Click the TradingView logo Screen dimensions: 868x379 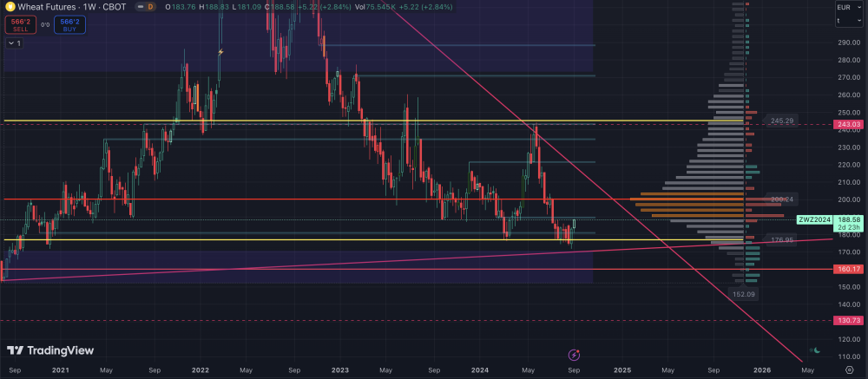(x=50, y=350)
